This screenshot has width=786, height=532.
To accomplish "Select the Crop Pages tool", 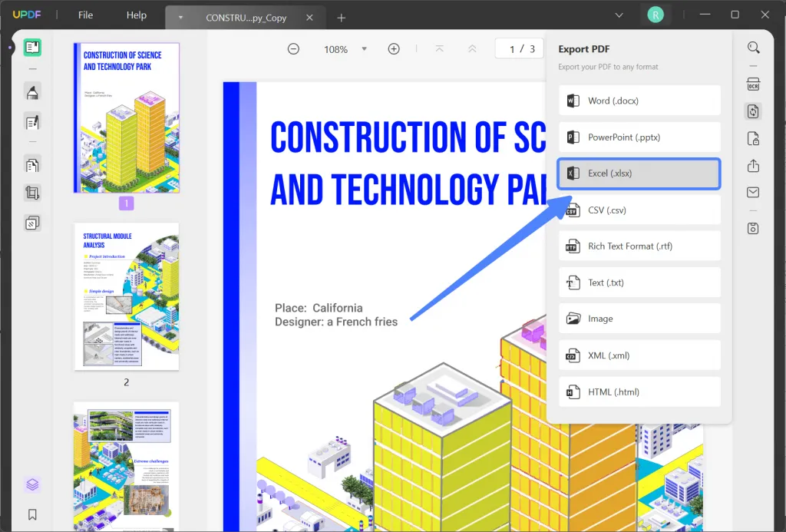I will point(31,192).
